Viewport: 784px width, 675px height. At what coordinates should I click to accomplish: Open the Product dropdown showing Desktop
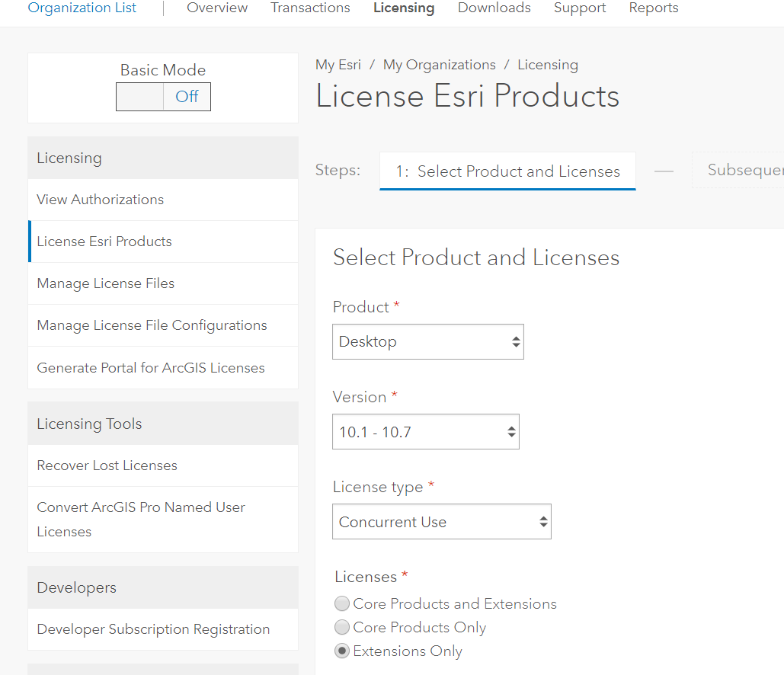pos(427,342)
